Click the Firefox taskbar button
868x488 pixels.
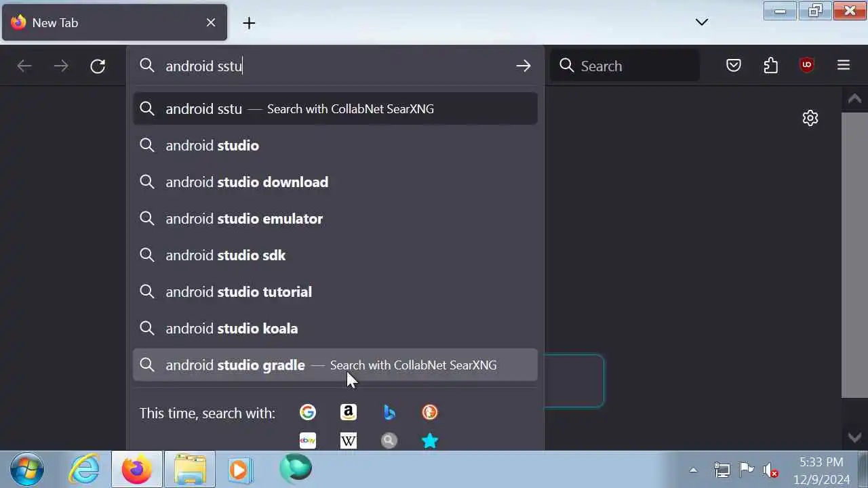pos(137,469)
